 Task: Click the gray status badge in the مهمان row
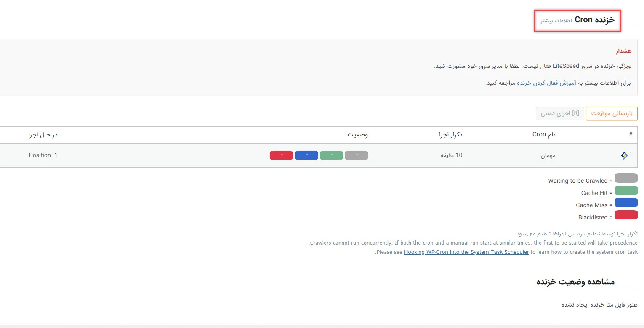[x=356, y=155]
